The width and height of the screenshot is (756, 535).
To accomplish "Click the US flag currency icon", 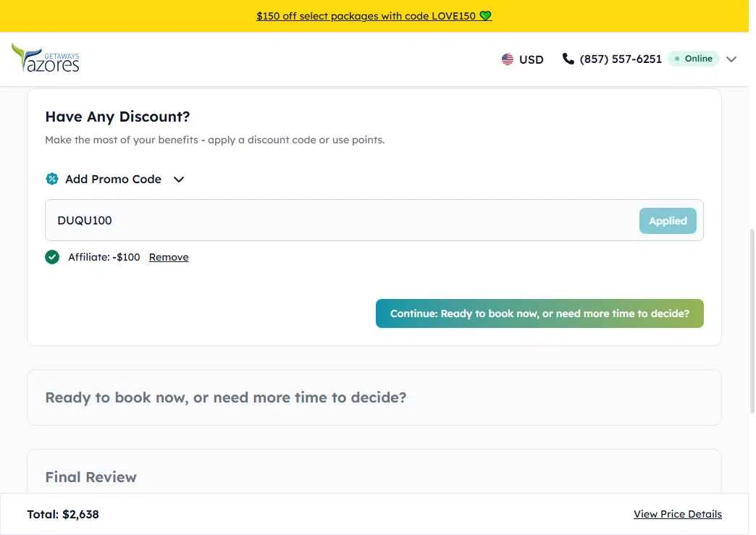I will point(507,59).
